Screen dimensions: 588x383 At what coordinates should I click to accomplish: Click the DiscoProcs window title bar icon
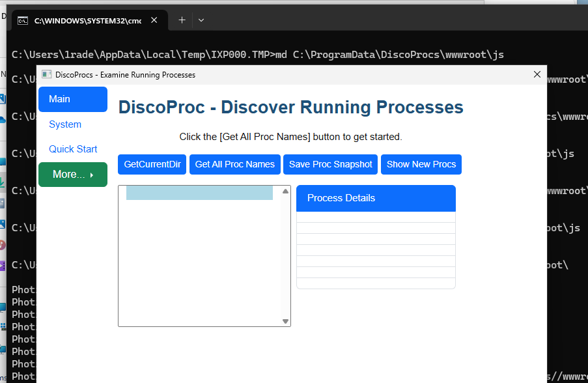[46, 75]
